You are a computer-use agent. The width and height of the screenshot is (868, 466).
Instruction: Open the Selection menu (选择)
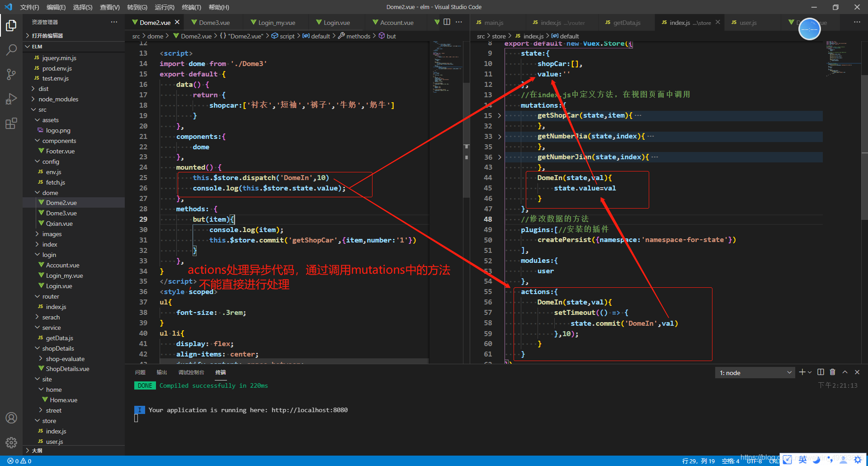coord(83,7)
